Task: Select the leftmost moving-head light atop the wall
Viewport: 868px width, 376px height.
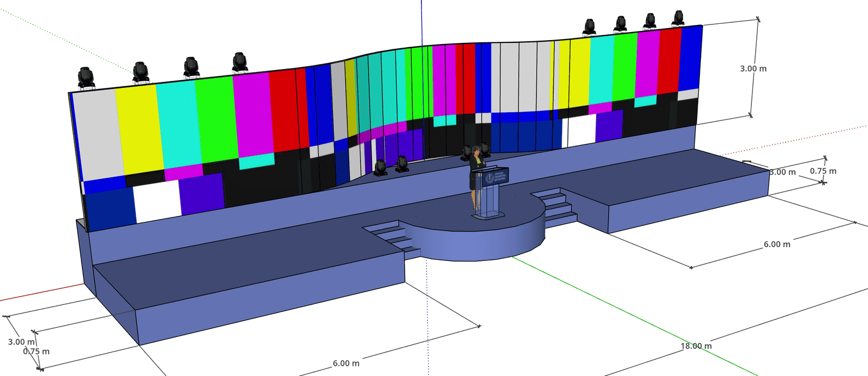Action: pos(86,78)
